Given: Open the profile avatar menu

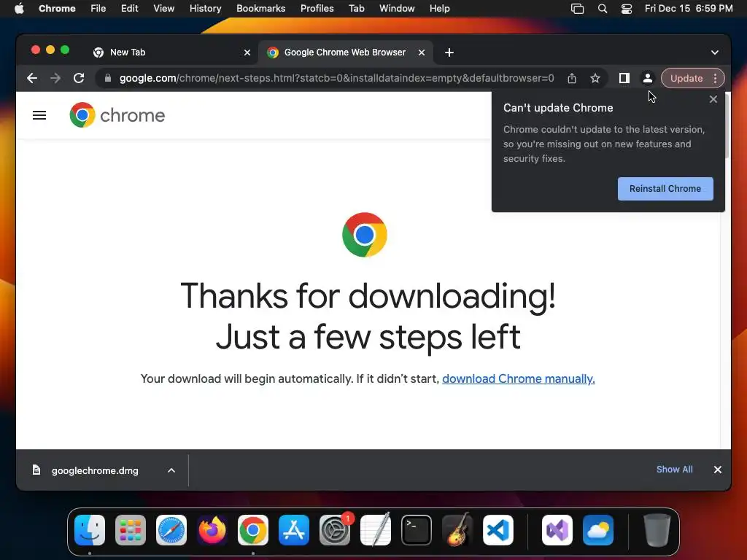Looking at the screenshot, I should pos(648,78).
